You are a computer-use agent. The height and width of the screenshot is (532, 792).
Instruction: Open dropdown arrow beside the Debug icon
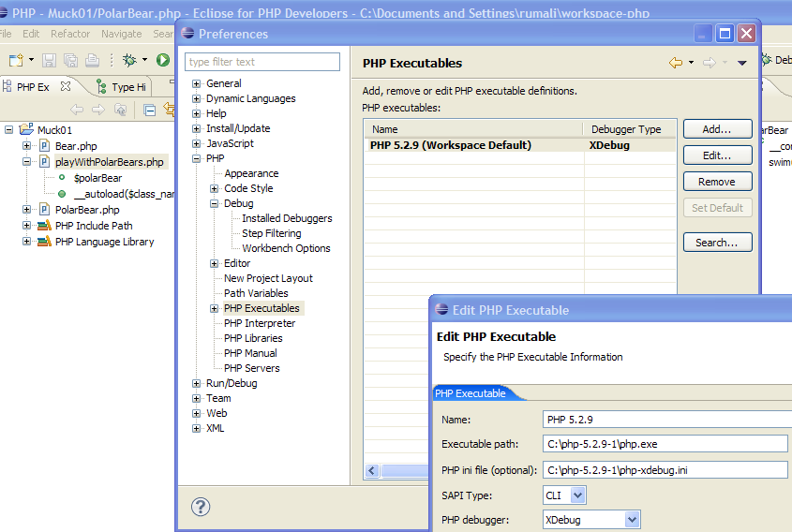click(x=144, y=60)
